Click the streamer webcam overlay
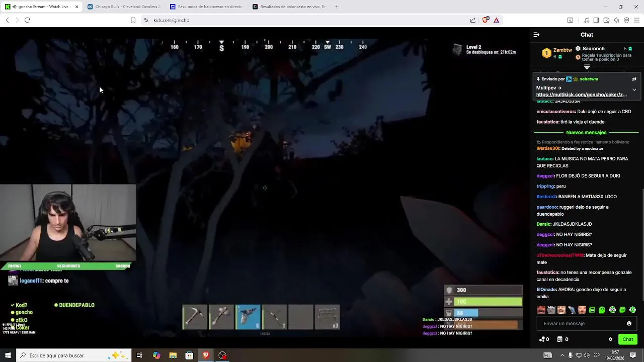Viewport: 644px width, 362px height. tap(68, 223)
